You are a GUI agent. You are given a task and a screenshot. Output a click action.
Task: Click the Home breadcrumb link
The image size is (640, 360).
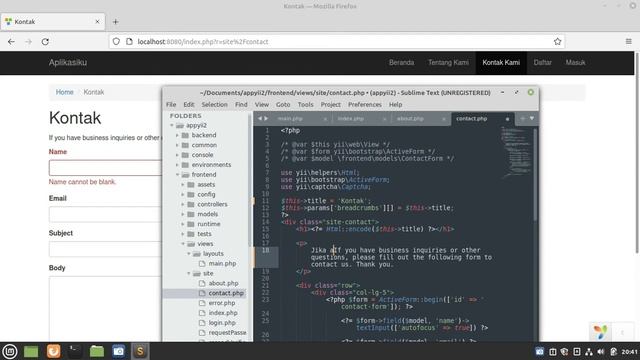[64, 92]
